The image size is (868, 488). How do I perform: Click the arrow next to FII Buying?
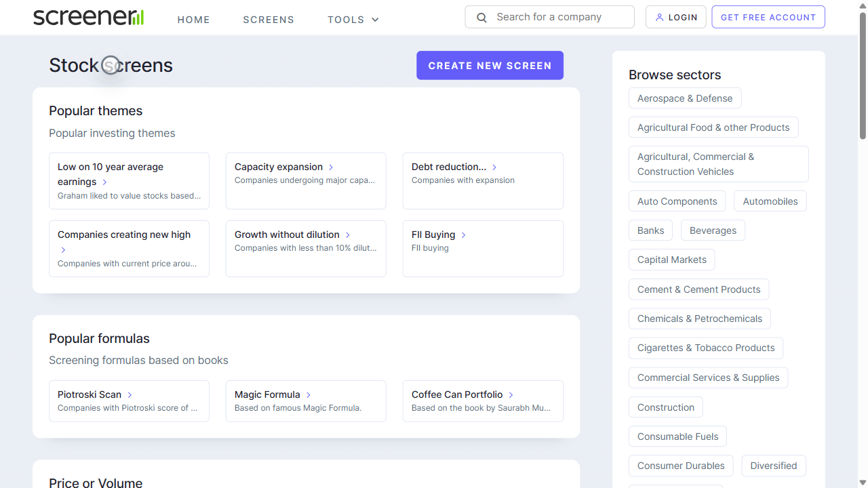[x=463, y=235]
